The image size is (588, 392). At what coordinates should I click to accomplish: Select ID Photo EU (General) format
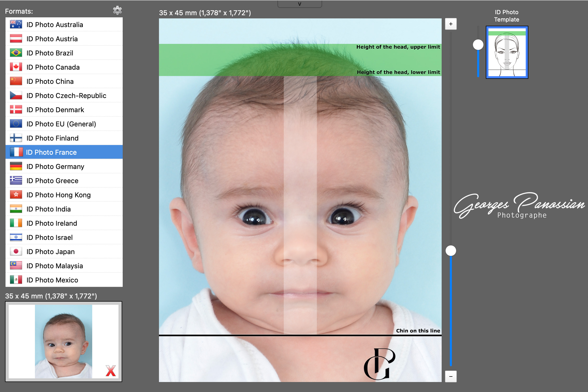click(64, 124)
